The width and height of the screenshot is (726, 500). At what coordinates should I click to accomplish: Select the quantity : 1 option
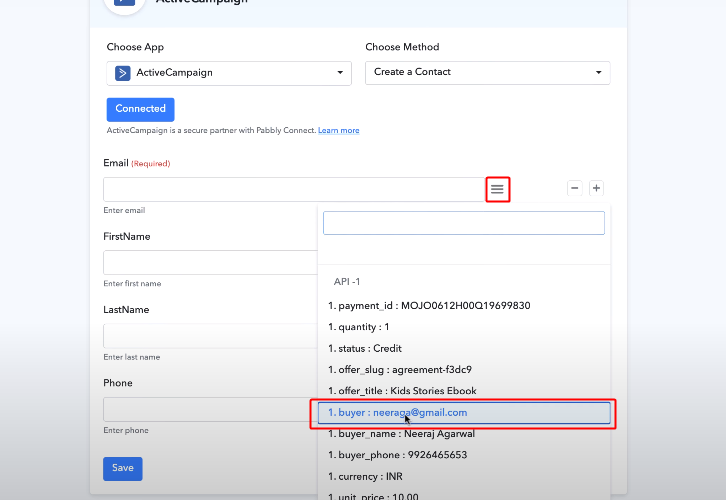click(463, 327)
